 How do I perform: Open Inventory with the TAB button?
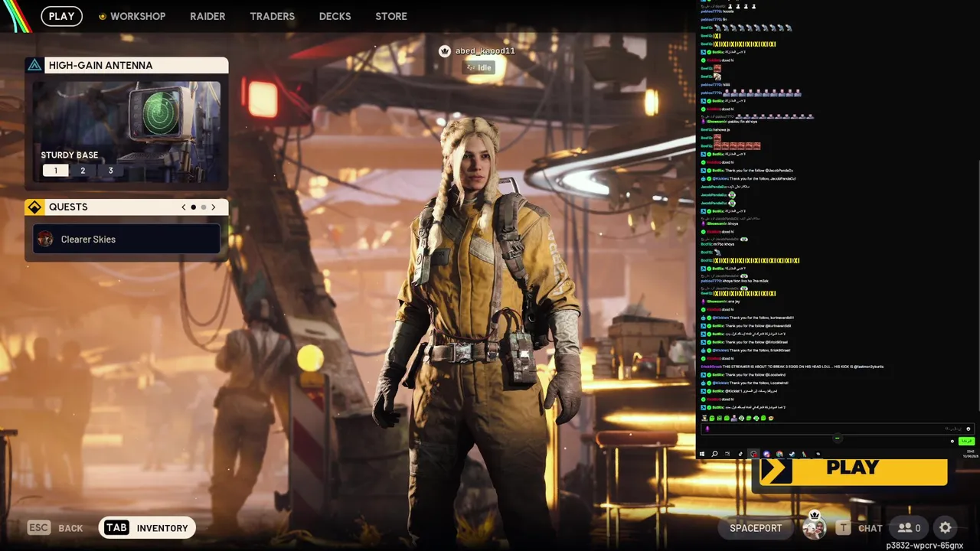coord(147,528)
